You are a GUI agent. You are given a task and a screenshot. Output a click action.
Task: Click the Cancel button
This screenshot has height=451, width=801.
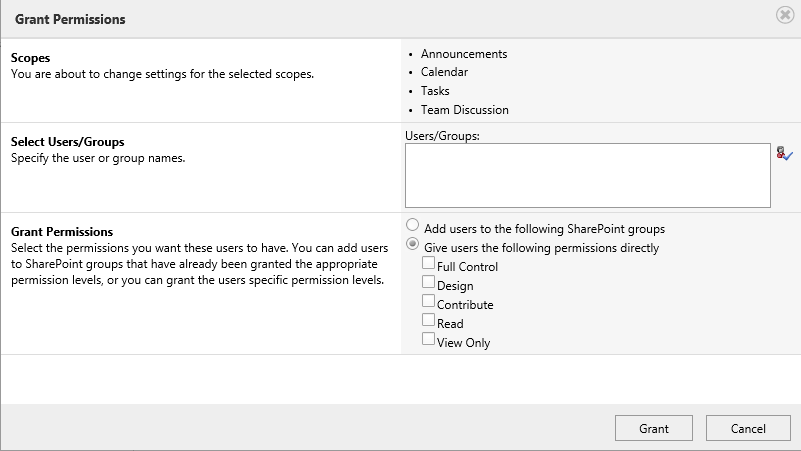748,428
